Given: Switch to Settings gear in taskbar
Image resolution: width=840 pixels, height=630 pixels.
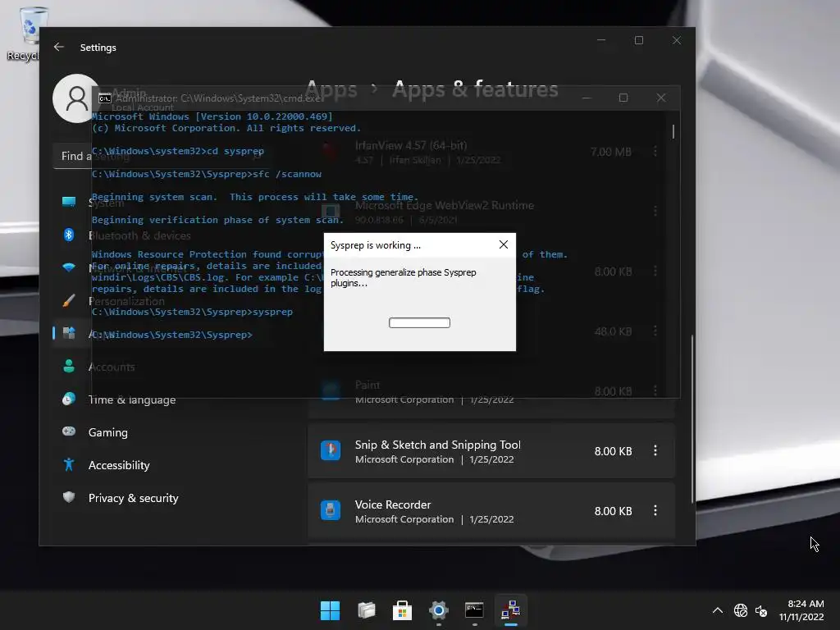Looking at the screenshot, I should tap(438, 610).
